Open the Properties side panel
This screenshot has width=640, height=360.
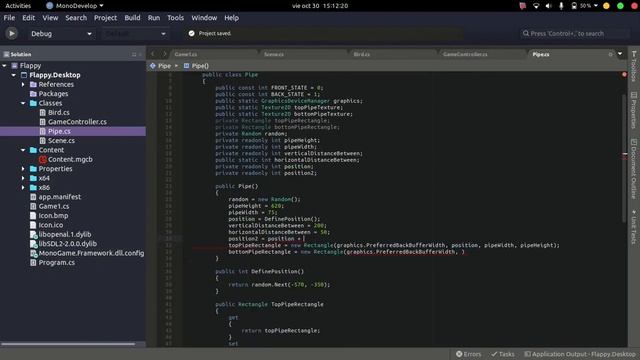(633, 111)
